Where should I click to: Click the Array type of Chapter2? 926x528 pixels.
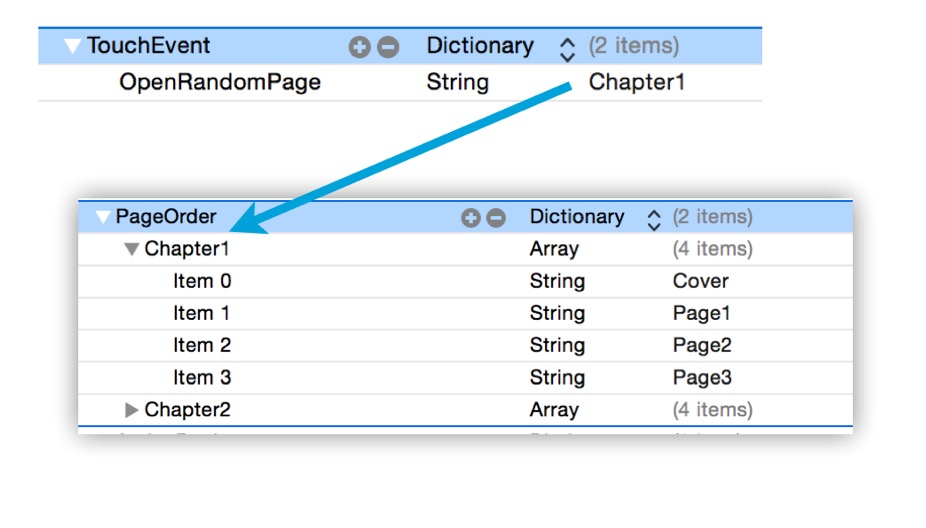(554, 410)
